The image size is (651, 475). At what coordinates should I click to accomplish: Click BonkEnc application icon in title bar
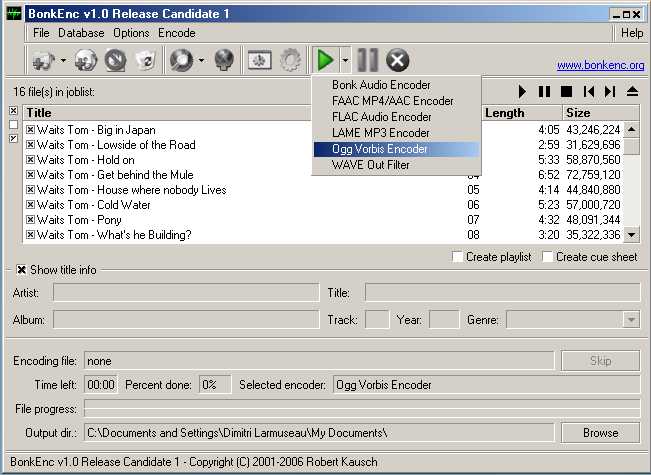(14, 13)
